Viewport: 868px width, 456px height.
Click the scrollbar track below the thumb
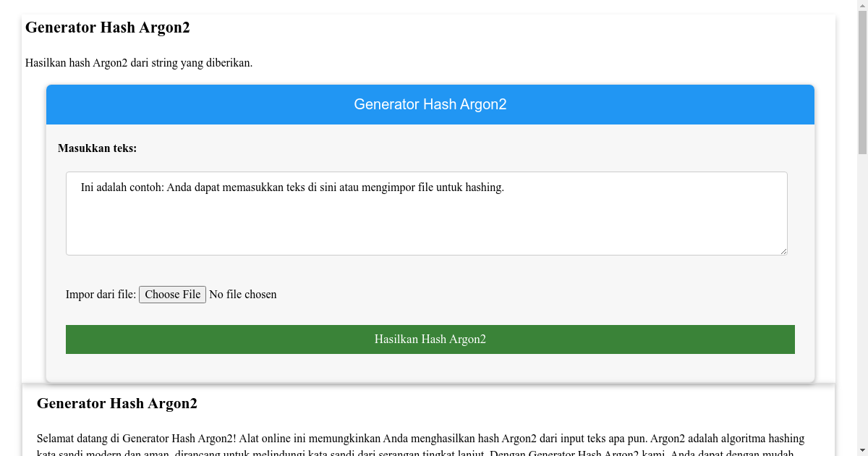[x=862, y=290]
